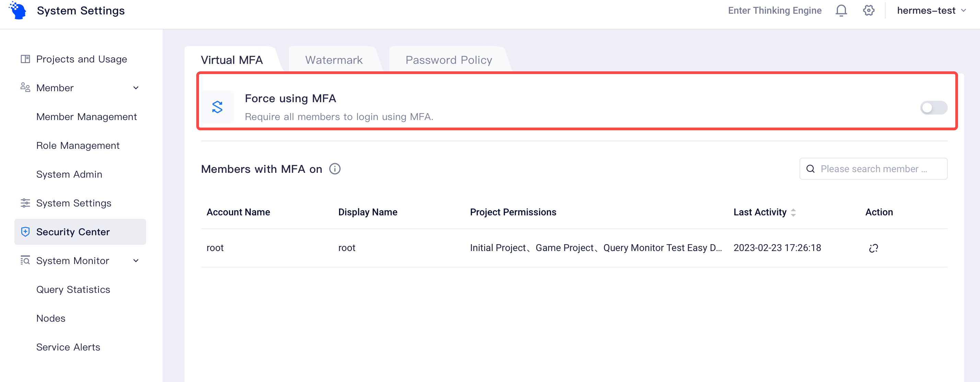Collapse the Member sidebar section
Image resolution: width=980 pixels, height=382 pixels.
136,88
